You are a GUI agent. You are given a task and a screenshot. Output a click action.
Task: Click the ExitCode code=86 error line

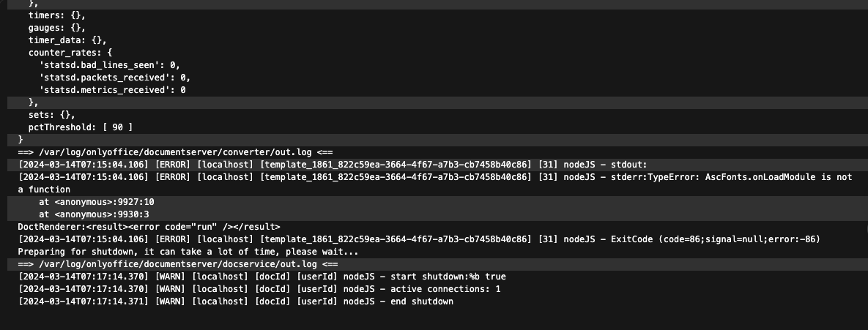[418, 239]
